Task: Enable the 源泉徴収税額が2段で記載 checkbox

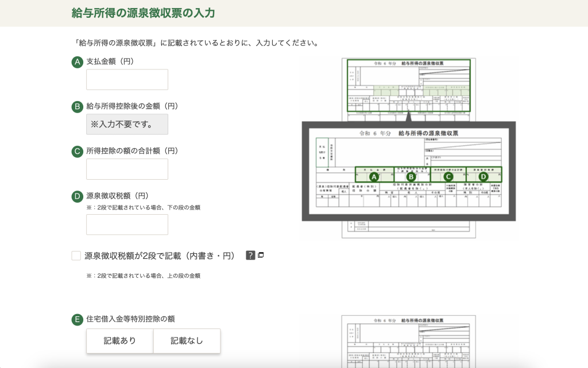Action: pyautogui.click(x=76, y=256)
